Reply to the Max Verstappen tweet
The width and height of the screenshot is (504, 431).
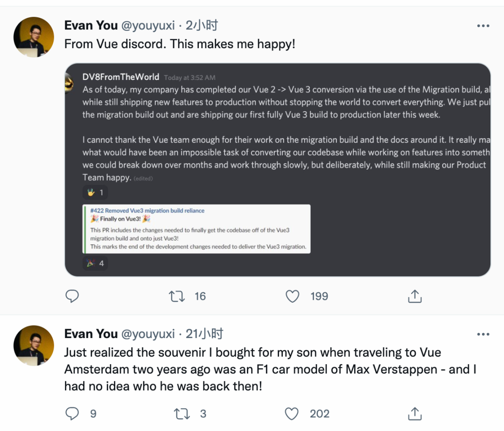(72, 413)
